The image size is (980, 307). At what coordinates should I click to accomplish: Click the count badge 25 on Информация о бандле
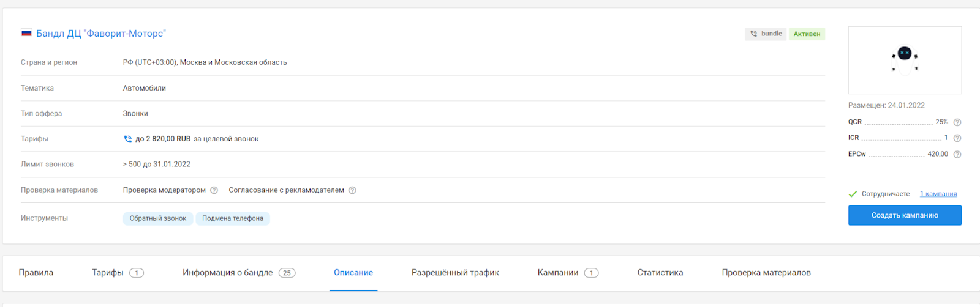tap(287, 273)
